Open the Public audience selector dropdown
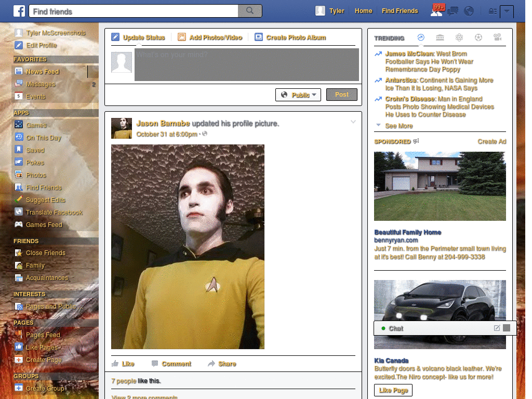The height and width of the screenshot is (399, 532). coord(298,94)
